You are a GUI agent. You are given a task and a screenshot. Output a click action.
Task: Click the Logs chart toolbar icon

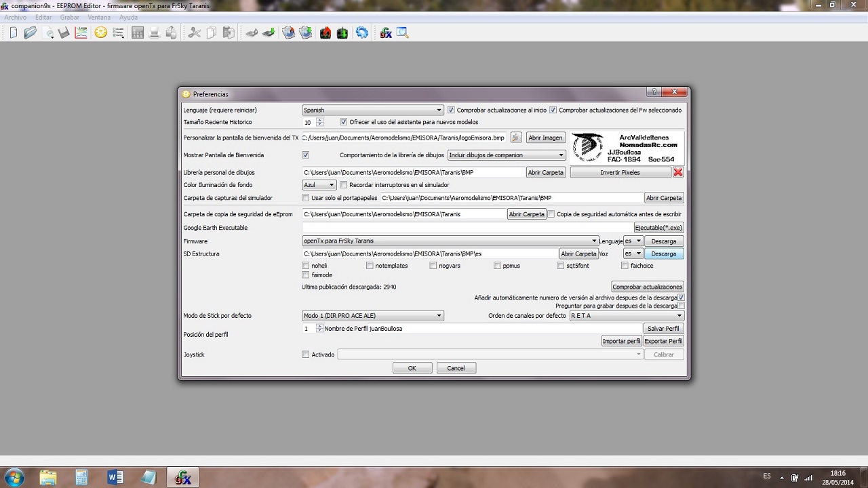(81, 33)
